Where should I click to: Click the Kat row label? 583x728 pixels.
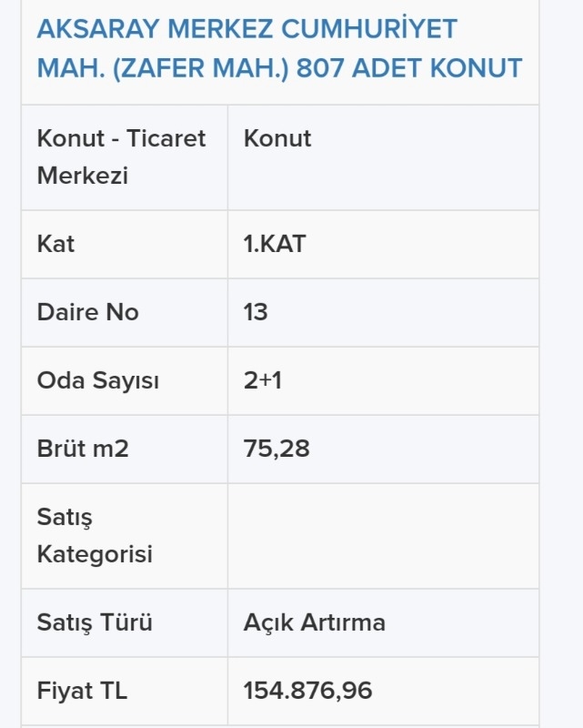tap(55, 244)
